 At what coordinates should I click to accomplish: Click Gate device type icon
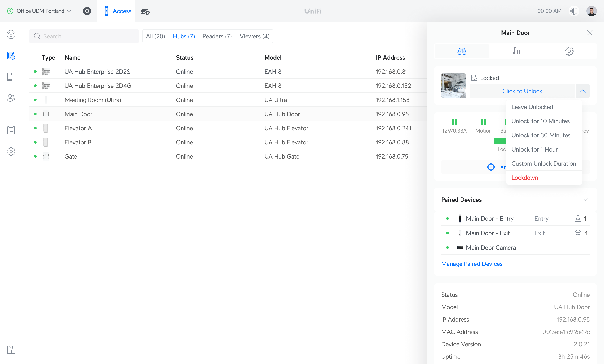(46, 157)
